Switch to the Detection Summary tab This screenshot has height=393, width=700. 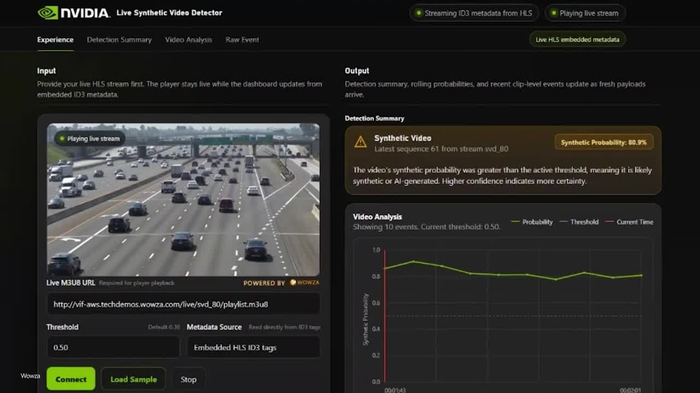click(x=119, y=40)
